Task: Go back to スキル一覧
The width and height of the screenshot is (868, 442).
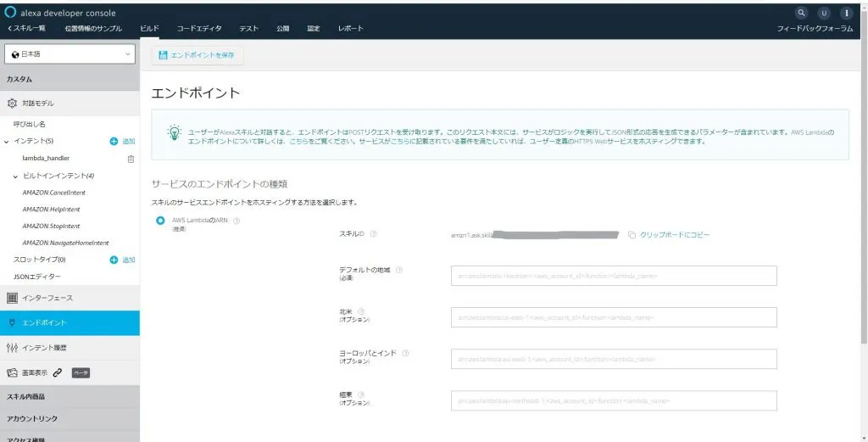Action: click(x=28, y=28)
